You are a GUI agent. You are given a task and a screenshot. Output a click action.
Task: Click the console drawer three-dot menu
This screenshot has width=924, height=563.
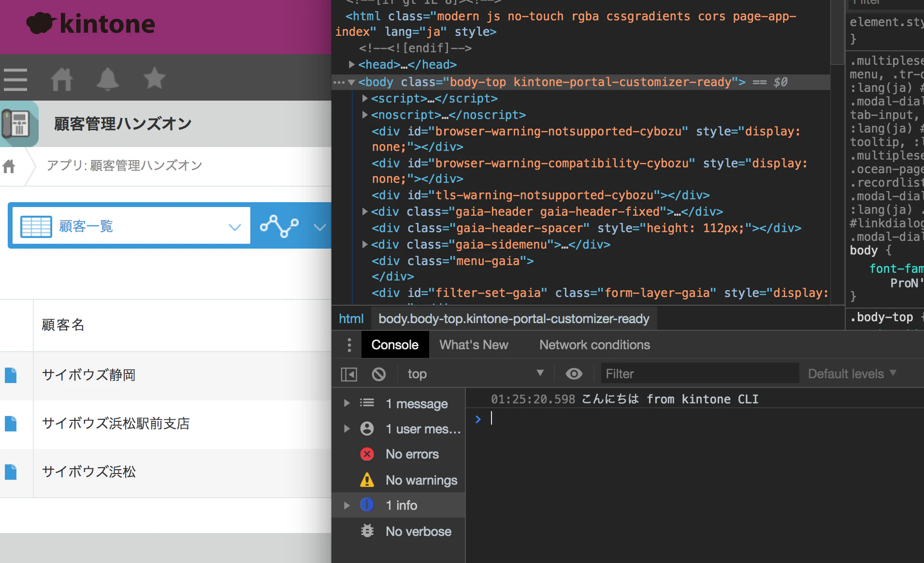pyautogui.click(x=349, y=345)
